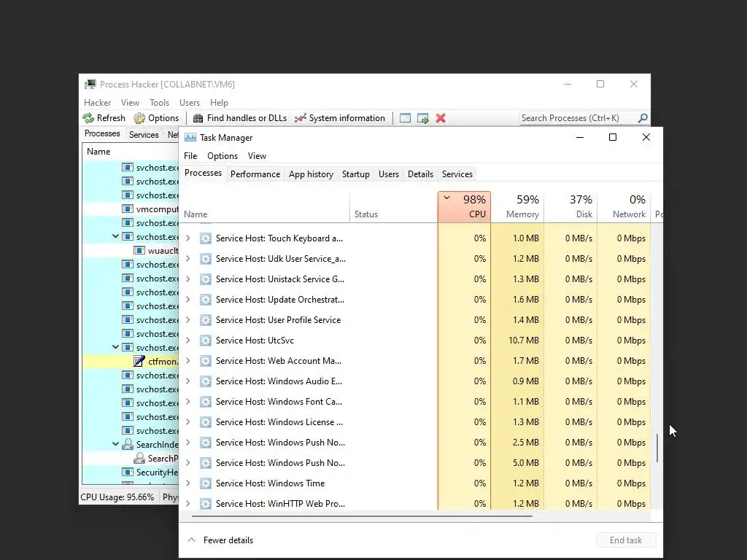Open Task Manager Details tab

point(420,174)
